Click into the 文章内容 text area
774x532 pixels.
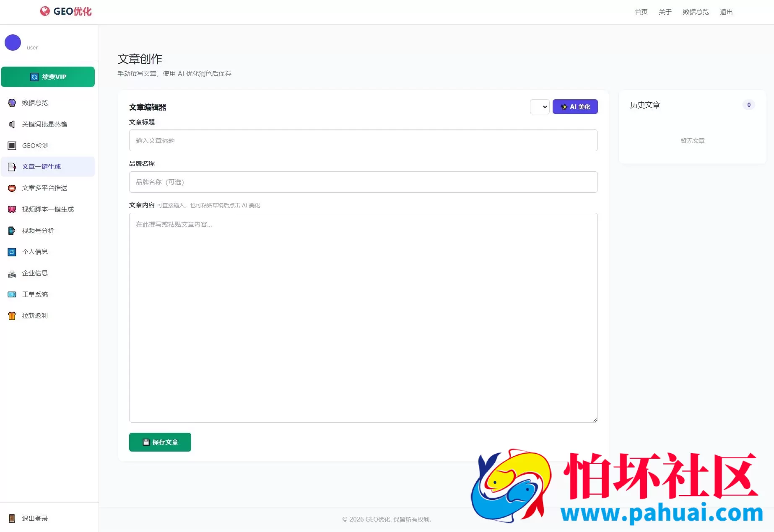tap(363, 318)
